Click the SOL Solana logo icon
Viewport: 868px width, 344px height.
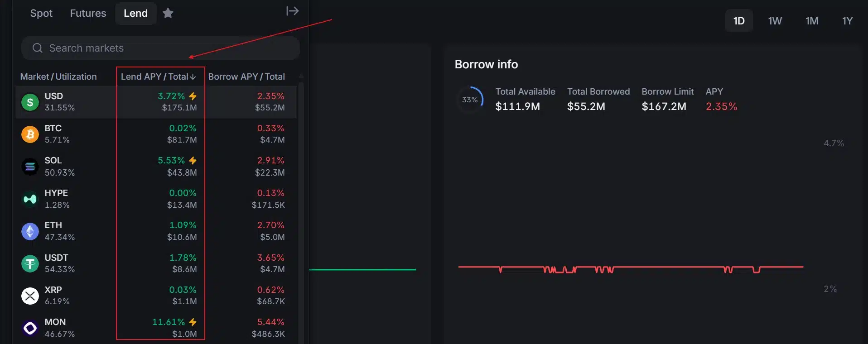30,167
